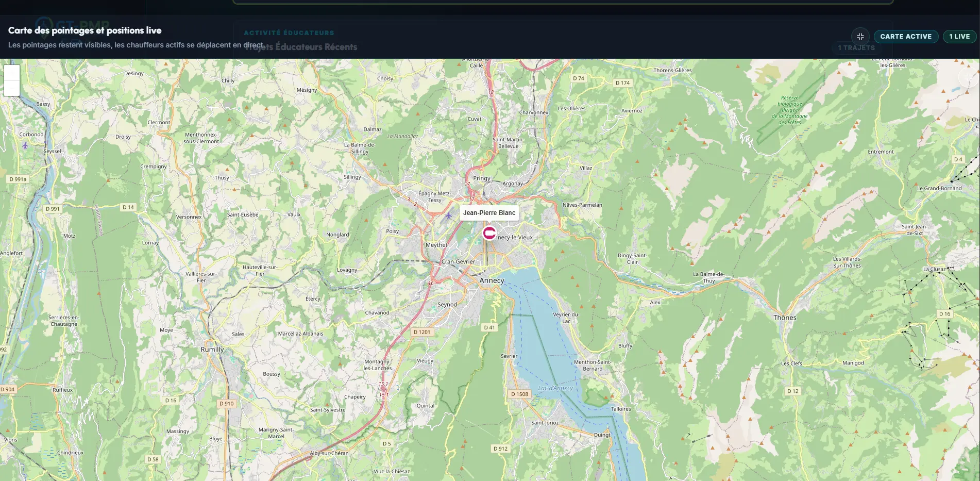
Task: Click the Lac d'Annecy label
Action: click(555, 388)
